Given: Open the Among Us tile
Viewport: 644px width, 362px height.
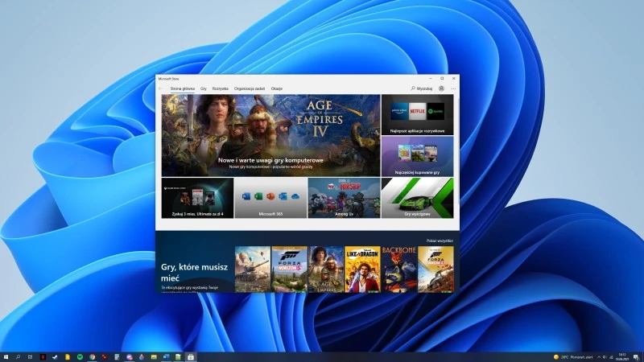Looking at the screenshot, I should coord(345,198).
